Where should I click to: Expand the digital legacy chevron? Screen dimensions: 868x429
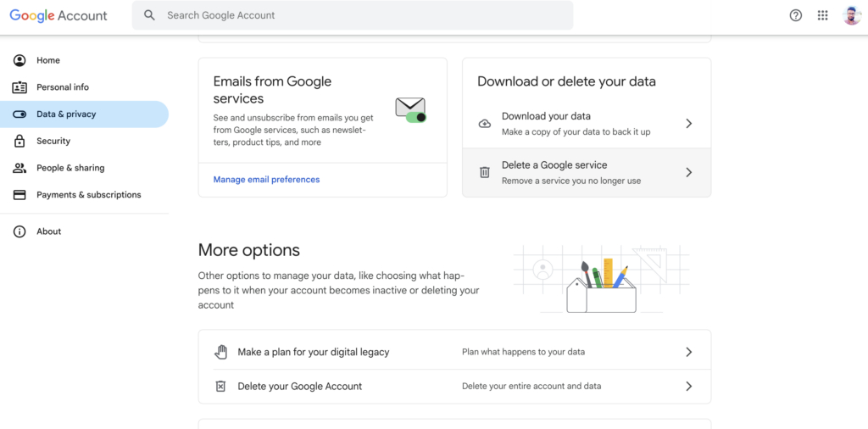[x=688, y=352]
